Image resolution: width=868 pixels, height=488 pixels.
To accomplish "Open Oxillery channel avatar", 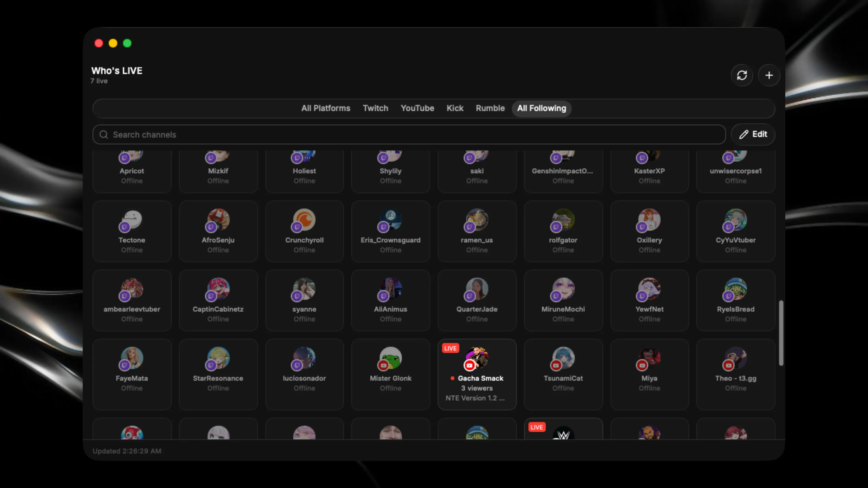I will pos(649,220).
